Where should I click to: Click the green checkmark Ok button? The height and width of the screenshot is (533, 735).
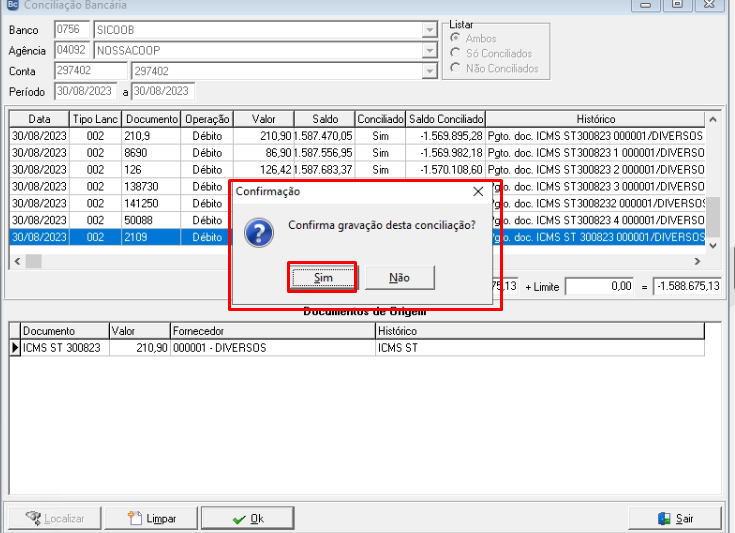click(248, 518)
